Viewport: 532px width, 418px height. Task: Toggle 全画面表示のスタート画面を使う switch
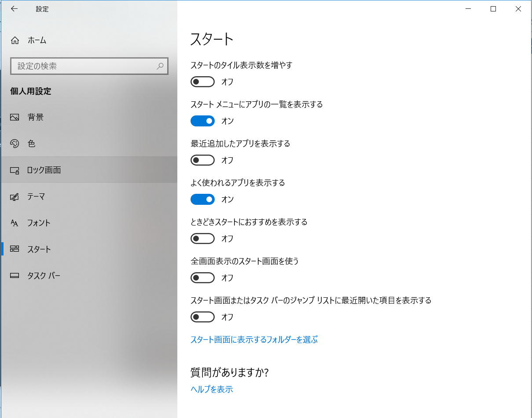coord(202,277)
